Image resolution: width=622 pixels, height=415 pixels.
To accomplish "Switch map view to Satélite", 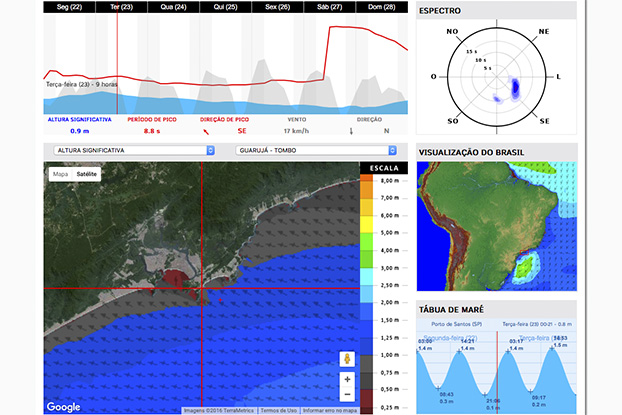I will 86,174.
